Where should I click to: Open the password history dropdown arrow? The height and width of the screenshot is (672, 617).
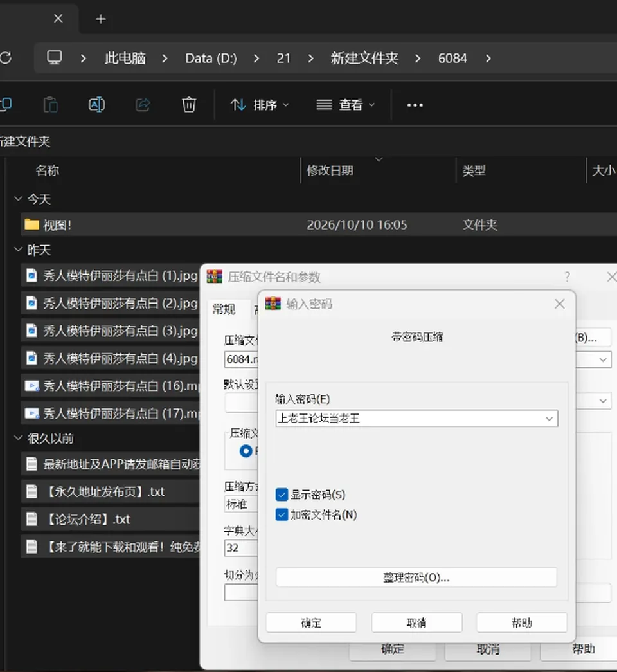click(549, 418)
